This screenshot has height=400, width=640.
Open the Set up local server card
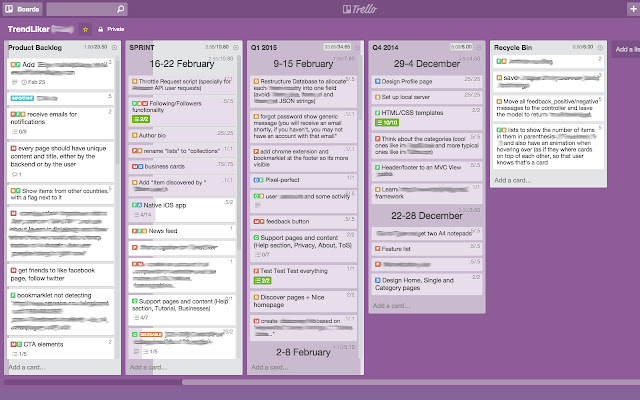pyautogui.click(x=427, y=97)
